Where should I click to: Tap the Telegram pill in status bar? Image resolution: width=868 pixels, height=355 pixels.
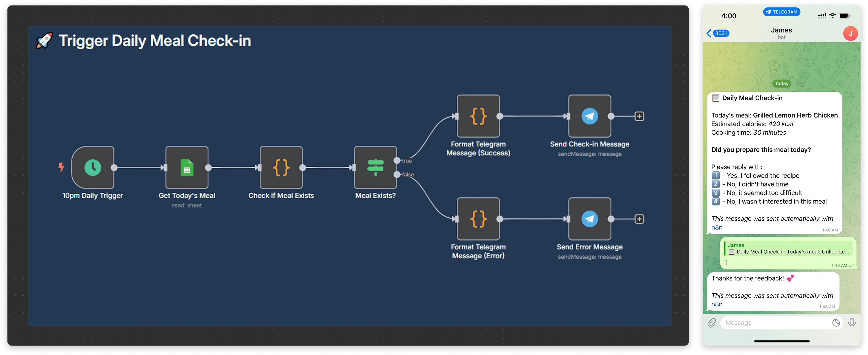(x=781, y=12)
